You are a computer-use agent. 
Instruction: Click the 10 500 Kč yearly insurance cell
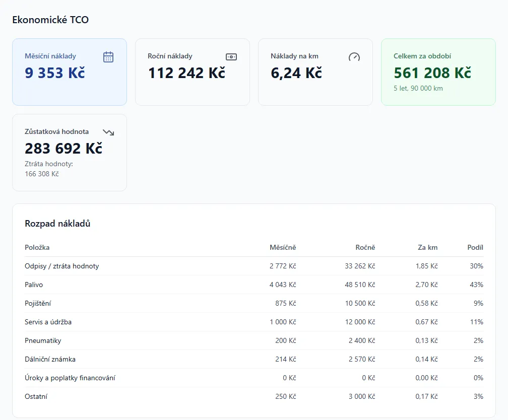click(x=360, y=304)
